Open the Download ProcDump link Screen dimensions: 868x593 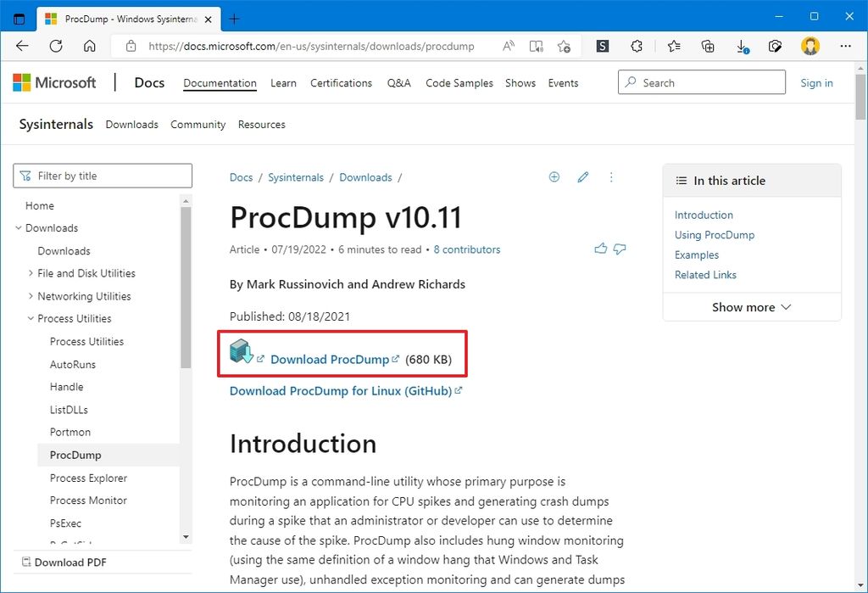tap(331, 359)
